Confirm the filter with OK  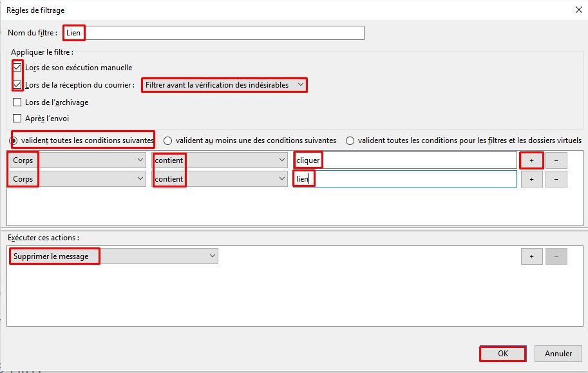coord(503,354)
